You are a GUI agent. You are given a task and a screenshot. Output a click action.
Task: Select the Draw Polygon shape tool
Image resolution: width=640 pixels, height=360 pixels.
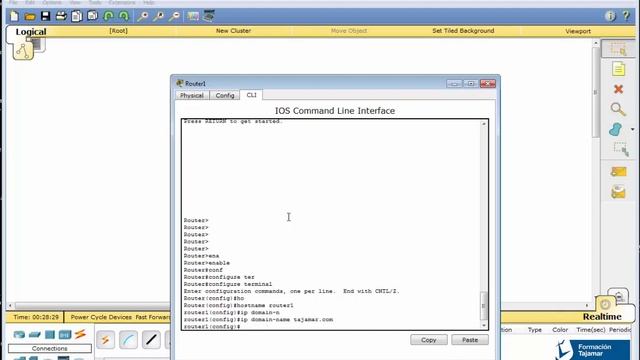click(x=616, y=129)
